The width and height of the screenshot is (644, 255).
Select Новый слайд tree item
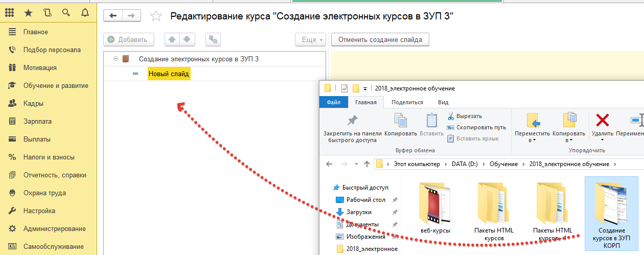(x=169, y=74)
